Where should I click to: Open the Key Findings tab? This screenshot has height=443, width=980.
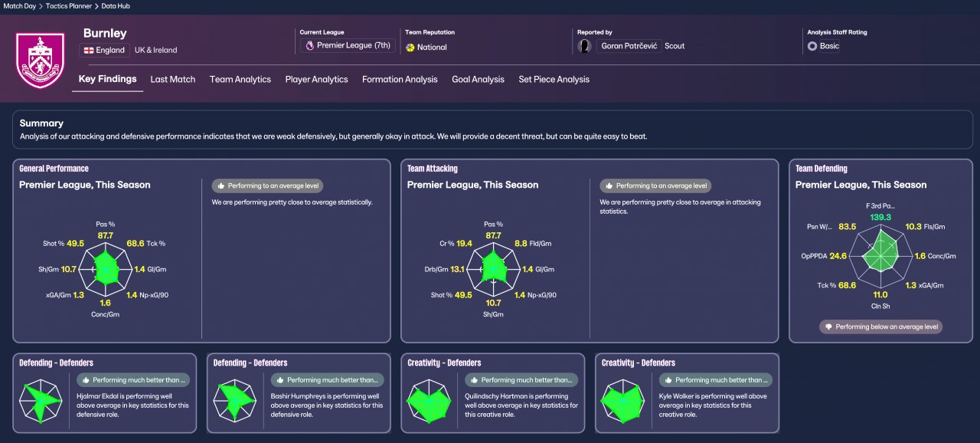coord(107,79)
